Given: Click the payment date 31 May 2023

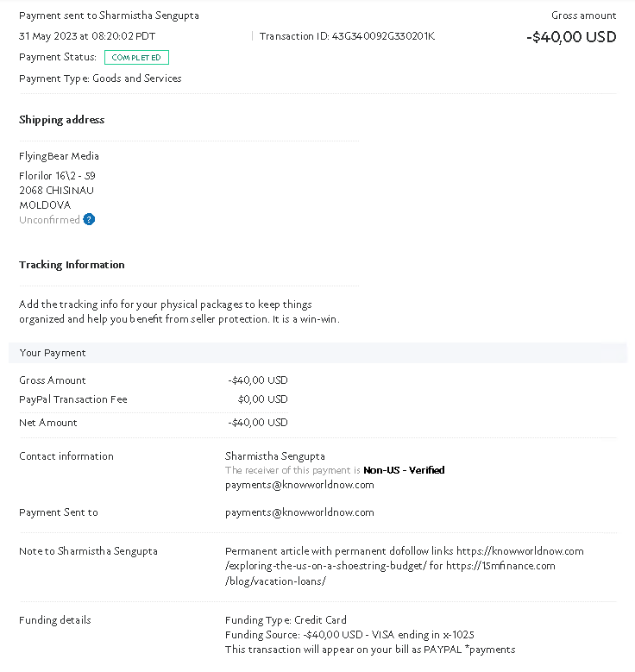Looking at the screenshot, I should coord(48,36).
